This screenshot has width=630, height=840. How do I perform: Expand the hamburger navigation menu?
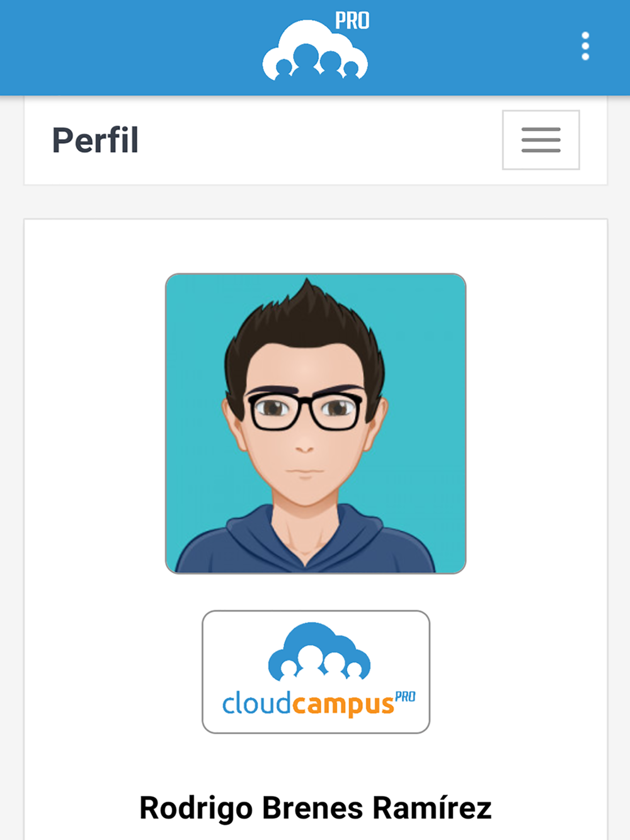[x=541, y=140]
